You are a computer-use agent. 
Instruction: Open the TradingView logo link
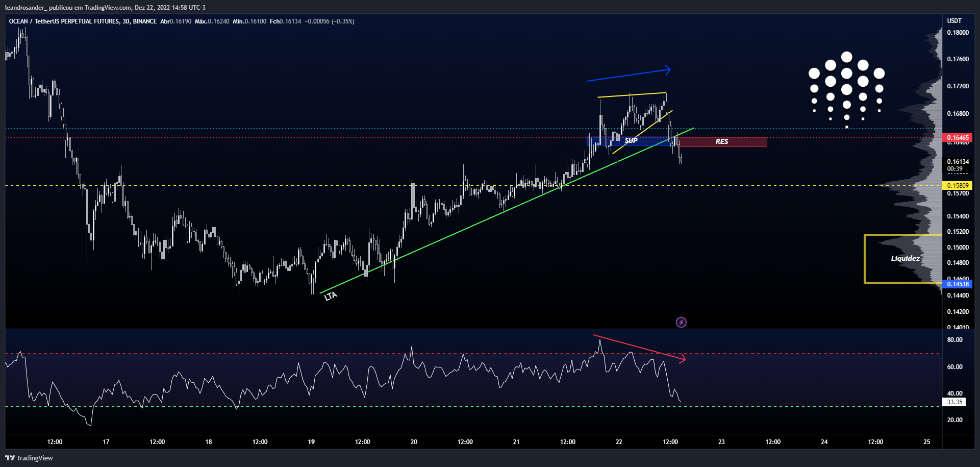[30, 458]
